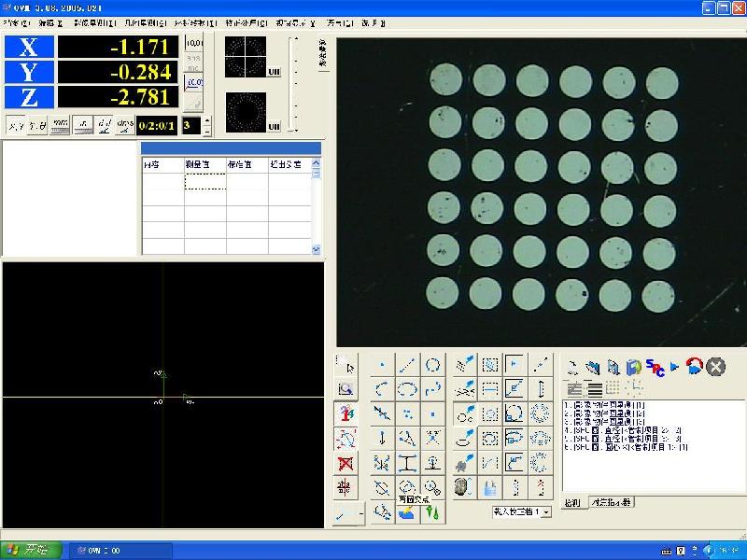Click the blue play arrow icon
Viewport: 747px width, 560px height.
pos(674,367)
